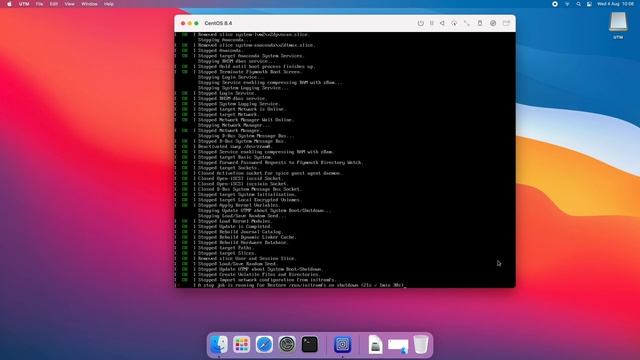The image size is (640, 360).
Task: Open the shared folder toolbar icon
Action: (x=506, y=23)
